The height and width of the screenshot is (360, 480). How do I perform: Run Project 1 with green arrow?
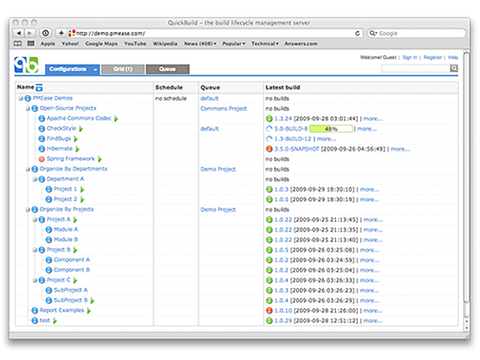pos(82,189)
